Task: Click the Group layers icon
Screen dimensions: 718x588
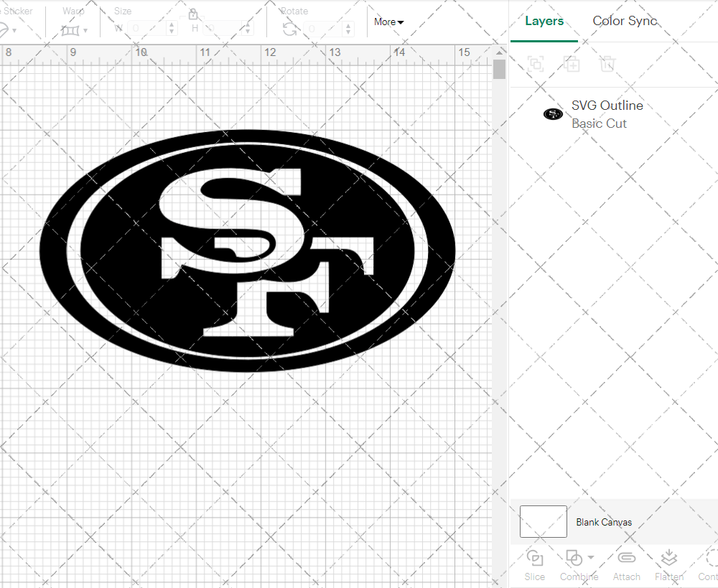Action: pos(536,63)
